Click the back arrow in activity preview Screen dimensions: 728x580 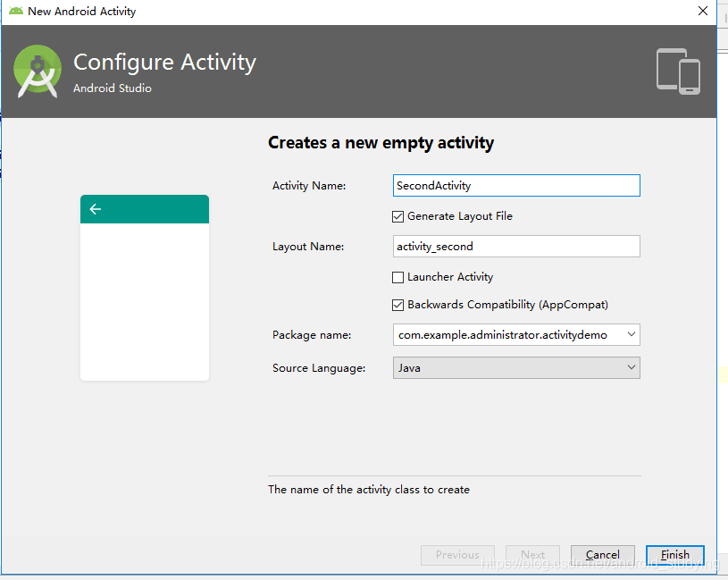click(96, 209)
